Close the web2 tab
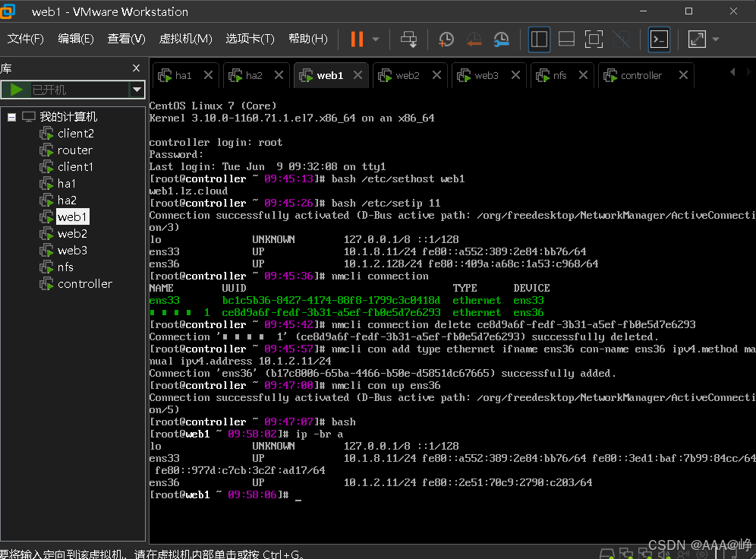Image resolution: width=756 pixels, height=559 pixels. pos(436,74)
